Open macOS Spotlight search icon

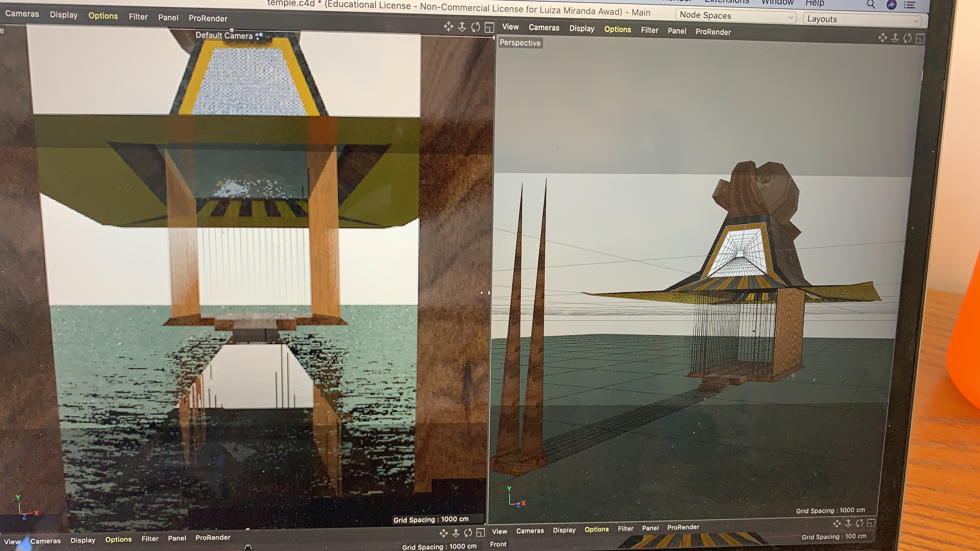coord(871,5)
